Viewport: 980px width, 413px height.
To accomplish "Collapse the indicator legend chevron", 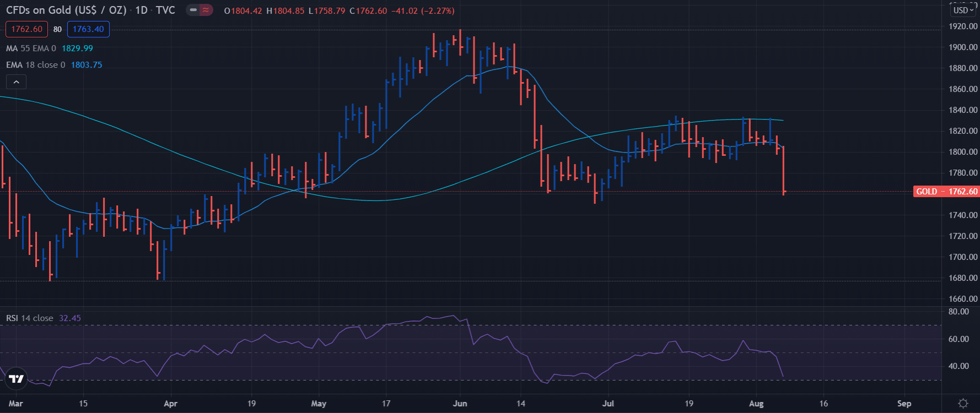I will [x=16, y=82].
